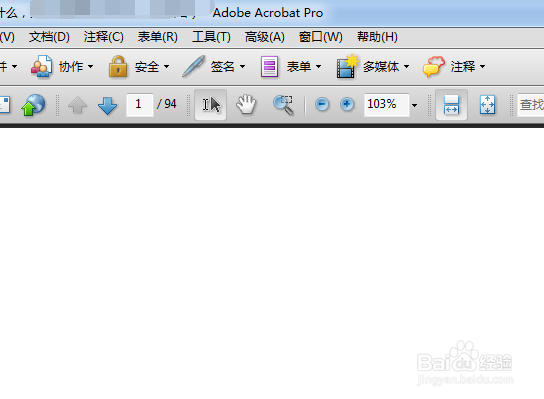544x399 pixels.
Task: Activate the Hand tool
Action: (x=246, y=104)
